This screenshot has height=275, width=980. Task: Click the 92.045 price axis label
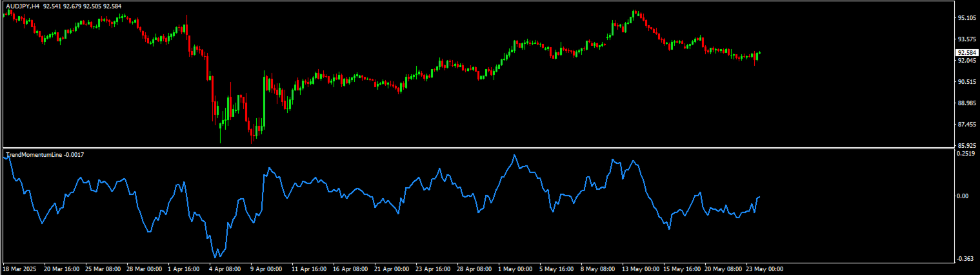pos(967,61)
